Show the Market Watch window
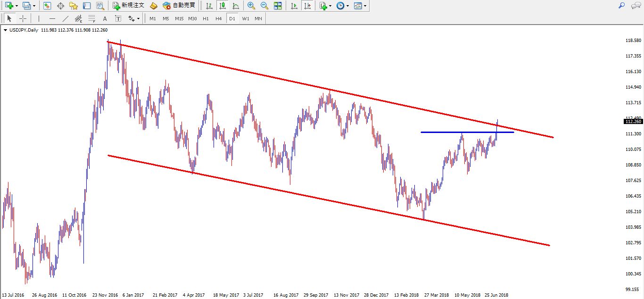 47,6
